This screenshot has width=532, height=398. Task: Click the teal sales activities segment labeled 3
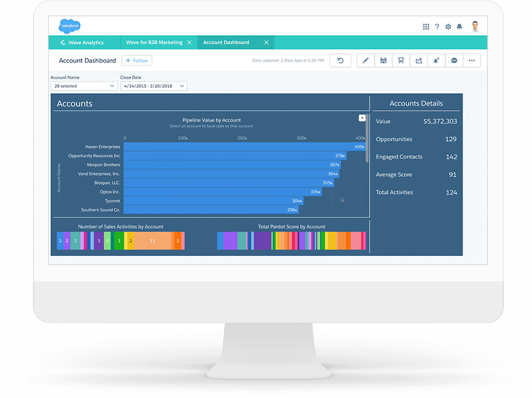pos(75,240)
